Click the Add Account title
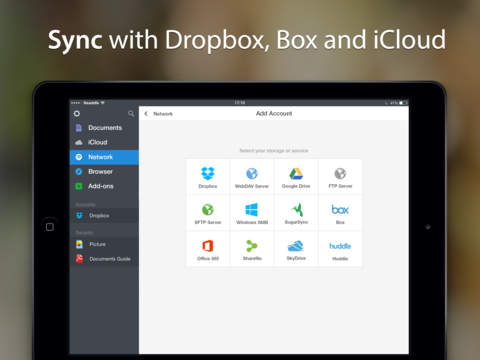480x360 pixels. click(x=274, y=114)
